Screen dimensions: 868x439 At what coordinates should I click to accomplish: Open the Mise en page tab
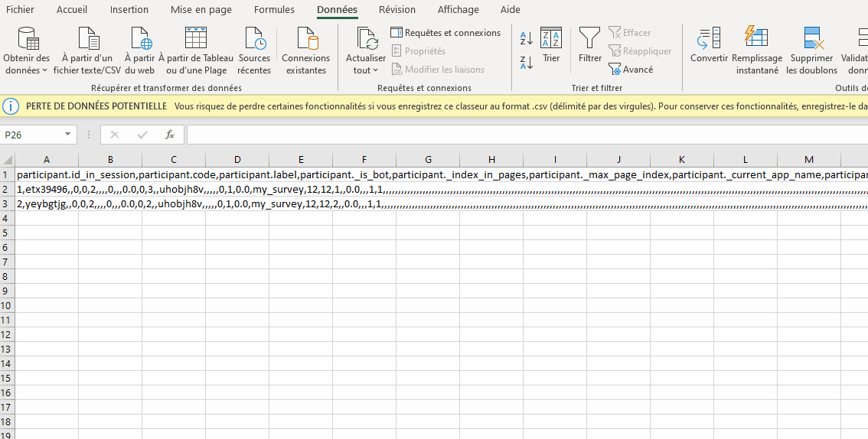point(201,9)
